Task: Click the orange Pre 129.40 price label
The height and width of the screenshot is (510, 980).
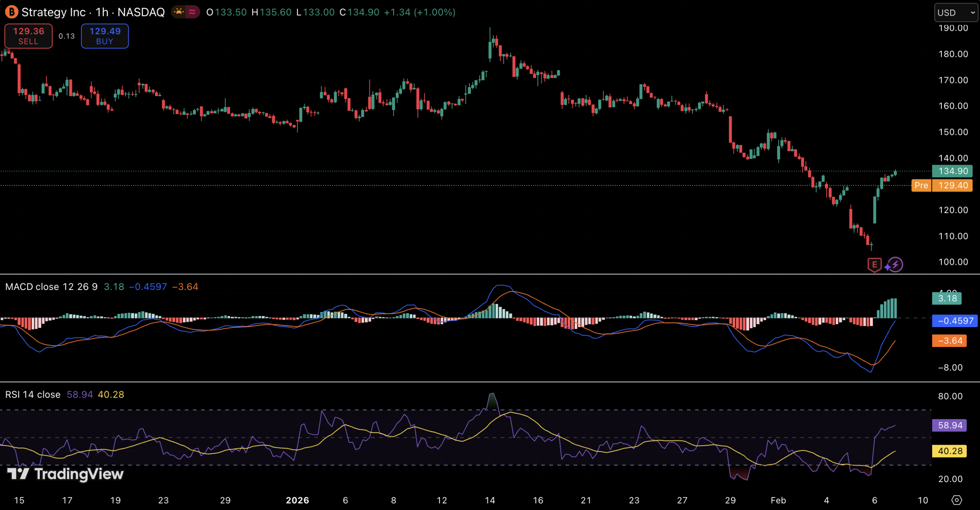Action: [x=942, y=186]
